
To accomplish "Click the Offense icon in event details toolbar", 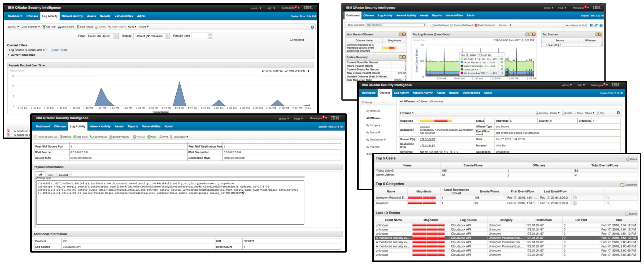I will click(x=61, y=137).
